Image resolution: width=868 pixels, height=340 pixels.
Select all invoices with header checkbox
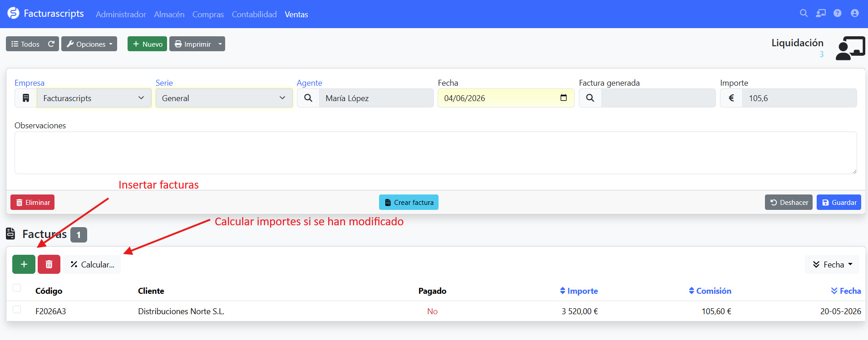tap(17, 288)
